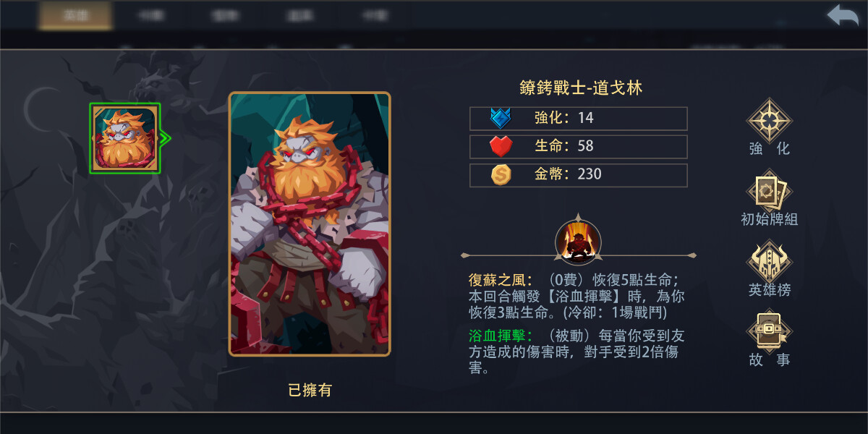Go back using the return arrow
Image resolution: width=868 pixels, height=434 pixels.
(843, 15)
